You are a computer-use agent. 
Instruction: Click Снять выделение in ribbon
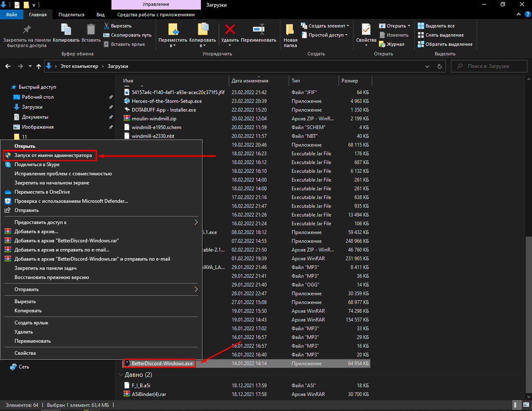pyautogui.click(x=441, y=35)
